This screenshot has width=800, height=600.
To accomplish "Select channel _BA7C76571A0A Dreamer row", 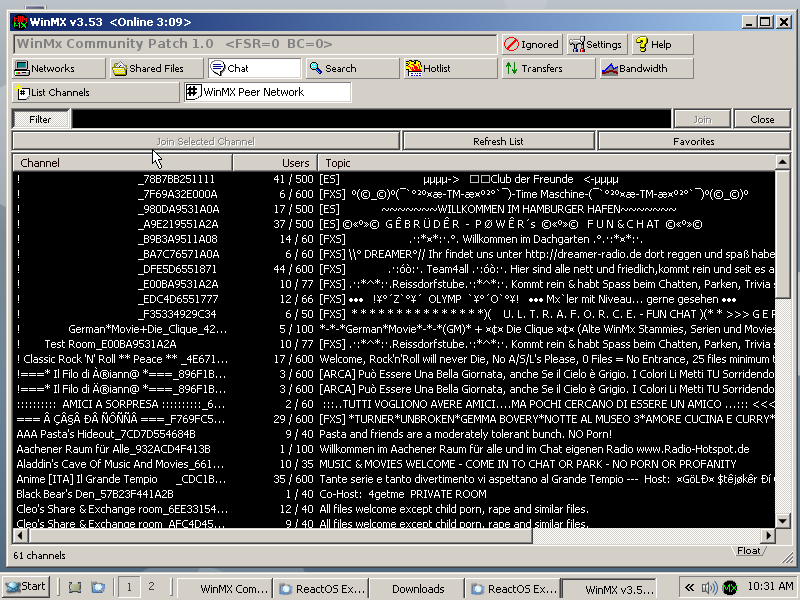I will point(394,254).
